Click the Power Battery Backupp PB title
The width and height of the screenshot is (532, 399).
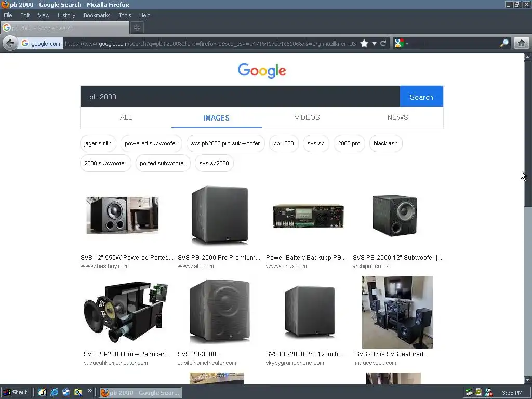[306, 258]
